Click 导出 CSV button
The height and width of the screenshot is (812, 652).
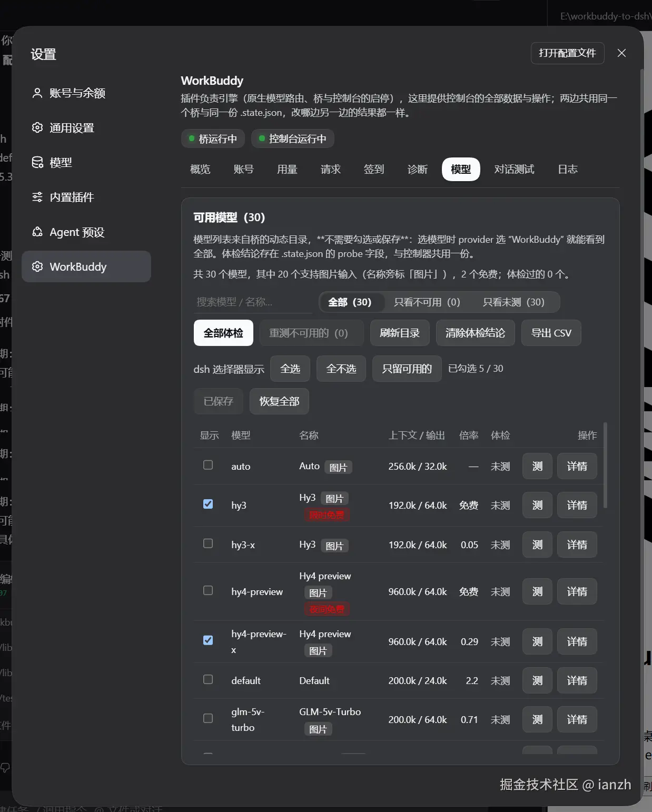tap(551, 333)
